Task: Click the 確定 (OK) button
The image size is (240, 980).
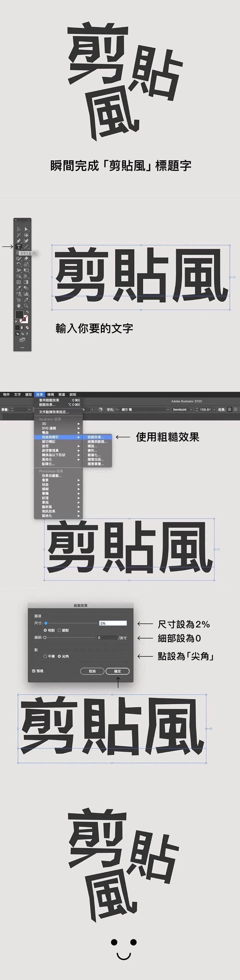Action: click(x=117, y=671)
